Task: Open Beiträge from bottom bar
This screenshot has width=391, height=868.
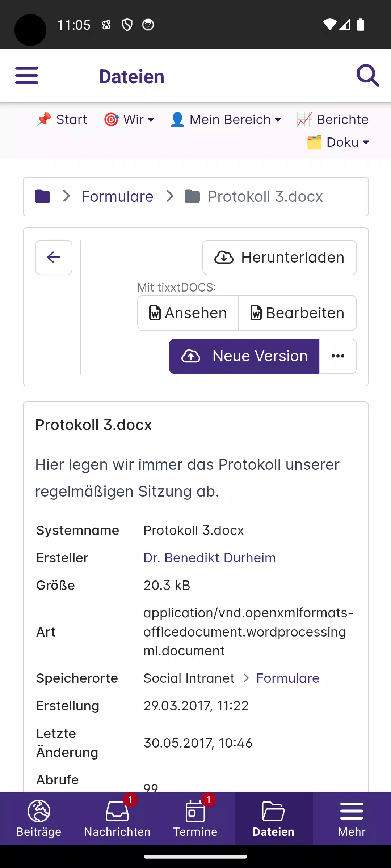Action: point(39,818)
